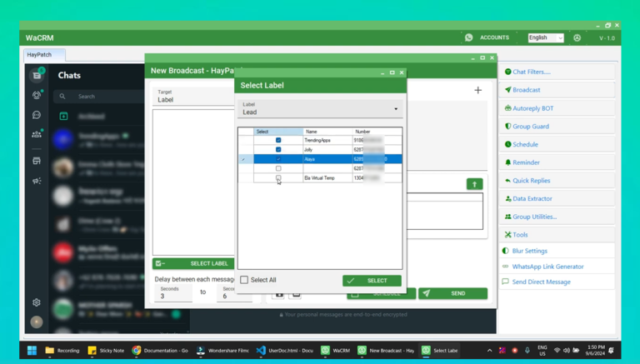
Task: Open the Data Extractor tool
Action: [x=532, y=199]
